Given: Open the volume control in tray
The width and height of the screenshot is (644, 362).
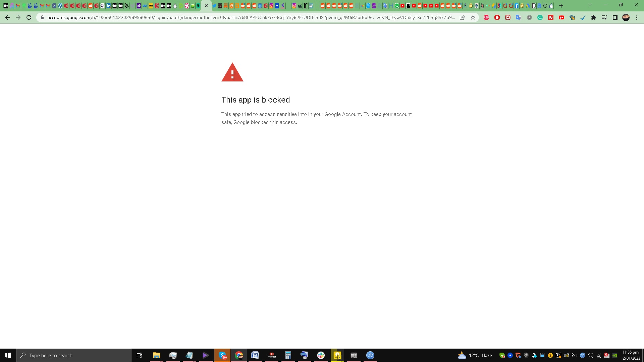Looking at the screenshot, I should click(x=591, y=355).
